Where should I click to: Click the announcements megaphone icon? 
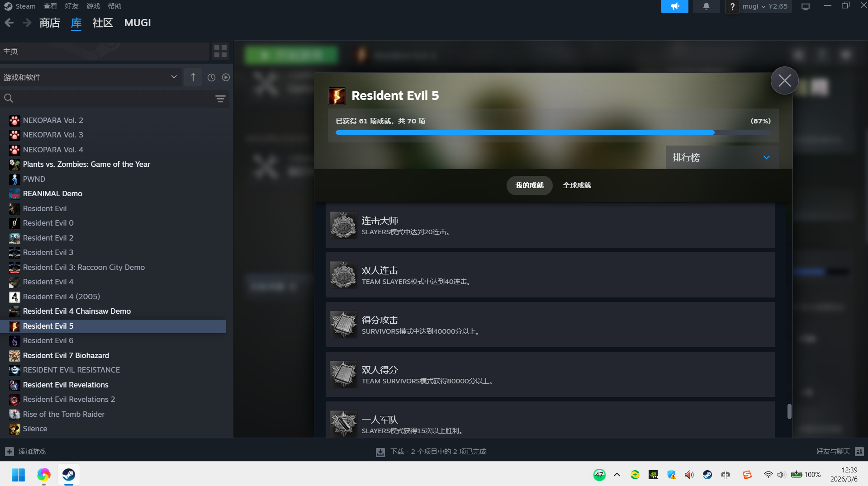pyautogui.click(x=674, y=6)
